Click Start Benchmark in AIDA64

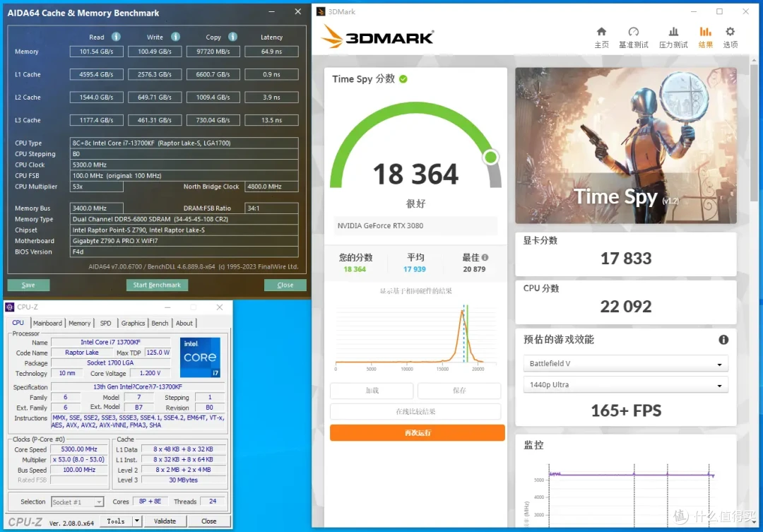pyautogui.click(x=157, y=285)
